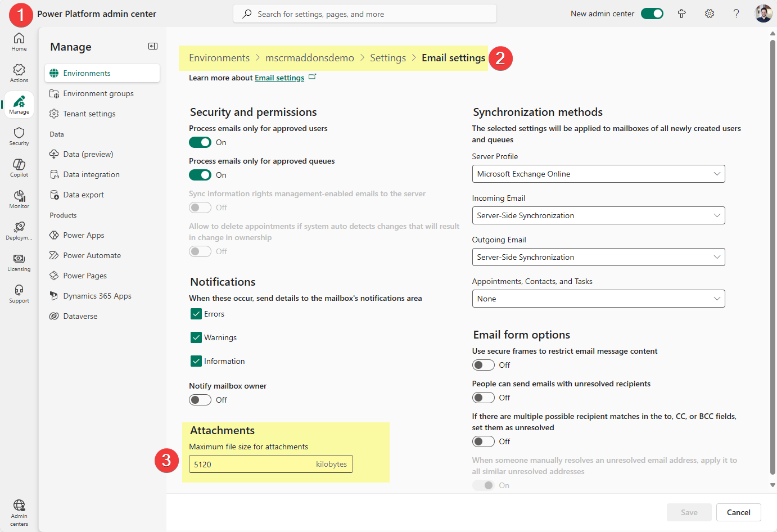The image size is (777, 532).
Task: Click the settings gear icon in header
Action: click(x=710, y=13)
